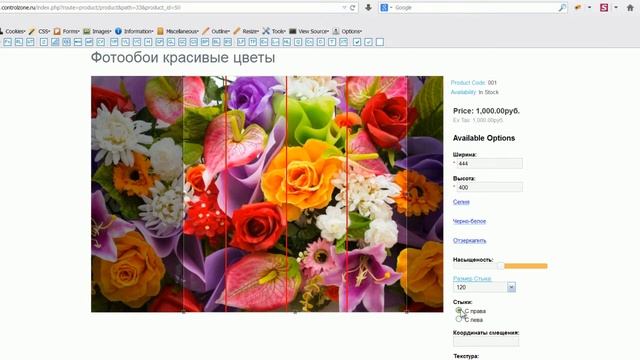Click the Ширина width input field
This screenshot has height=360, width=640.
[x=489, y=163]
